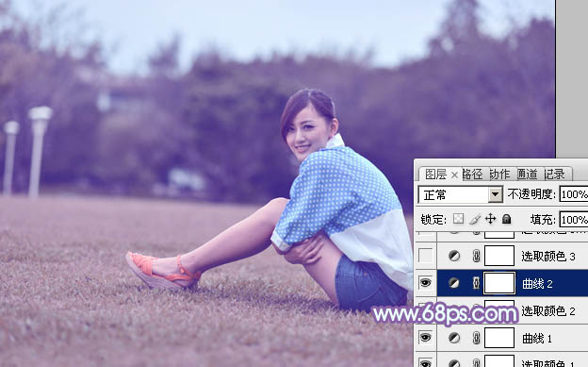Open the 正常 blend mode dropdown
The height and width of the screenshot is (367, 588).
click(x=460, y=194)
